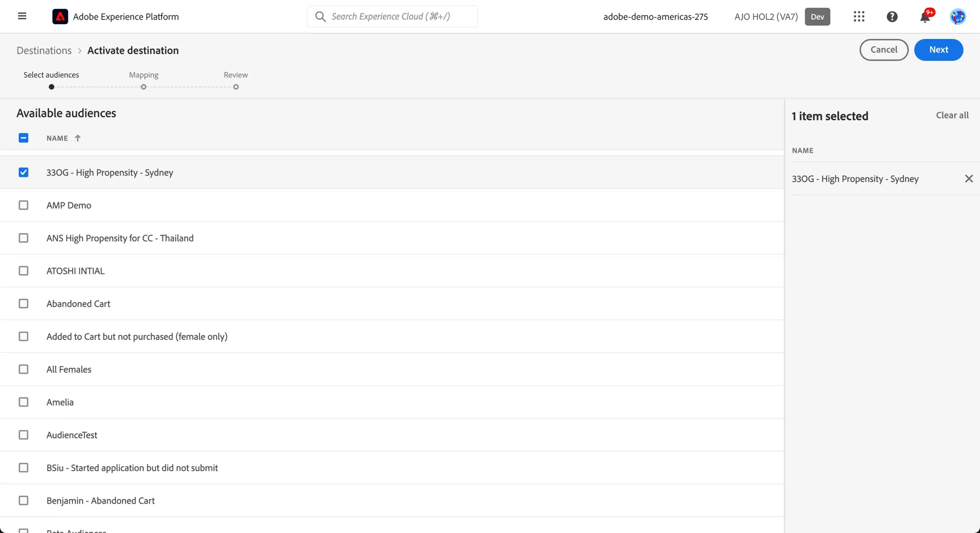Open the adobe-demo-americas-275 organization switcher
Viewport: 980px width, 533px height.
point(656,16)
